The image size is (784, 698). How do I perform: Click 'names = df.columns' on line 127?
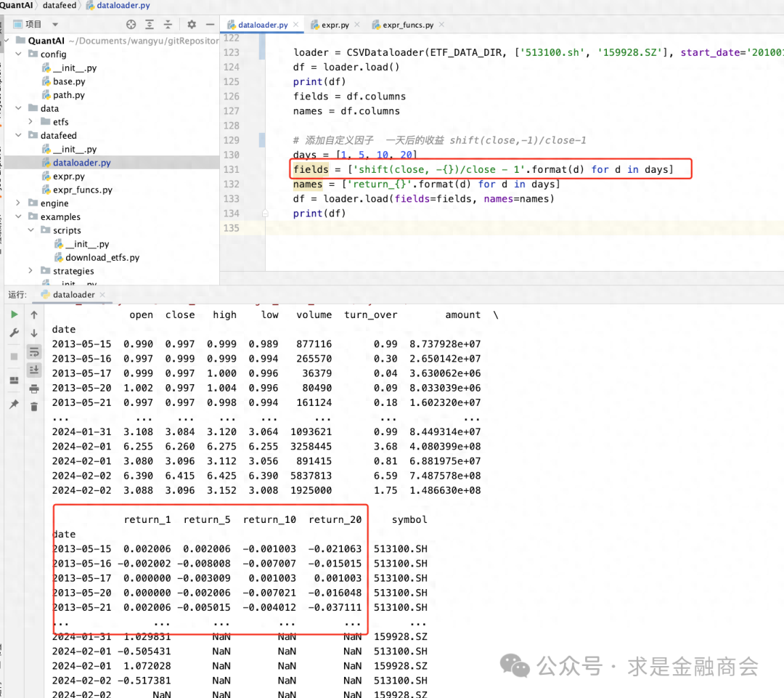click(346, 110)
